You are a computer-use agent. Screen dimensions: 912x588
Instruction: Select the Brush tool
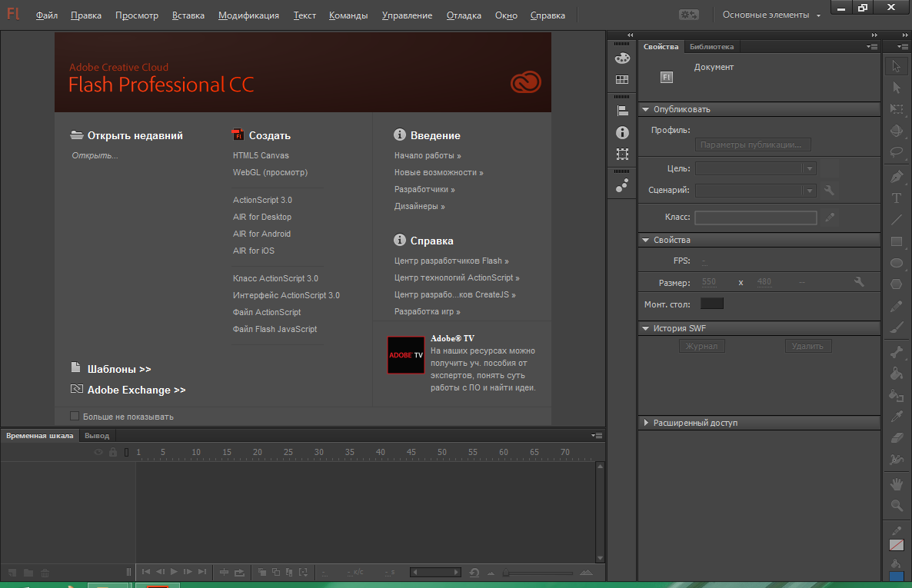click(x=897, y=328)
